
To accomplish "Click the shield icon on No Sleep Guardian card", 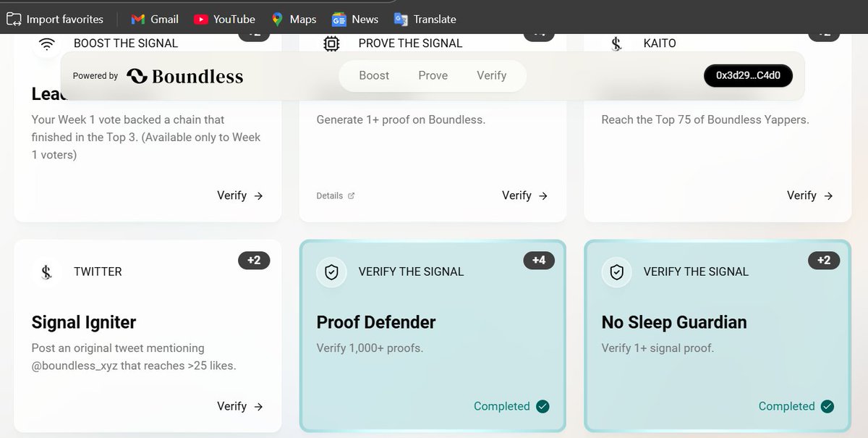I will (616, 271).
